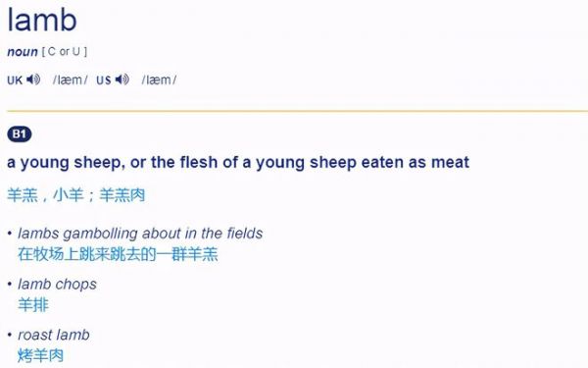Click the B1 level badge
Image resolution: width=588 pixels, height=368 pixels.
pos(20,134)
